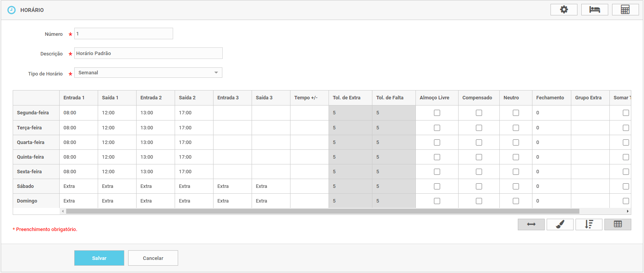Click the Descrição input field
This screenshot has width=644, height=273.
[x=148, y=53]
